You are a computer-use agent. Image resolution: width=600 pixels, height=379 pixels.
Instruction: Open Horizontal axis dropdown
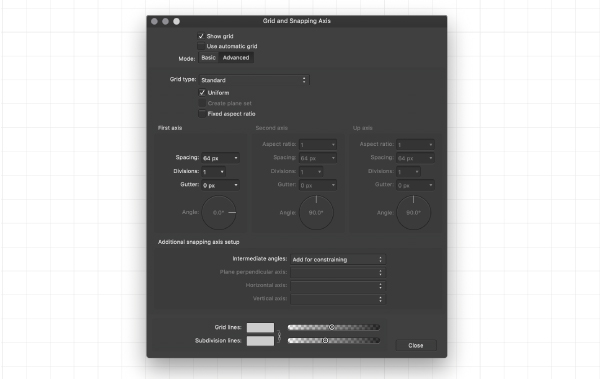pyautogui.click(x=338, y=286)
